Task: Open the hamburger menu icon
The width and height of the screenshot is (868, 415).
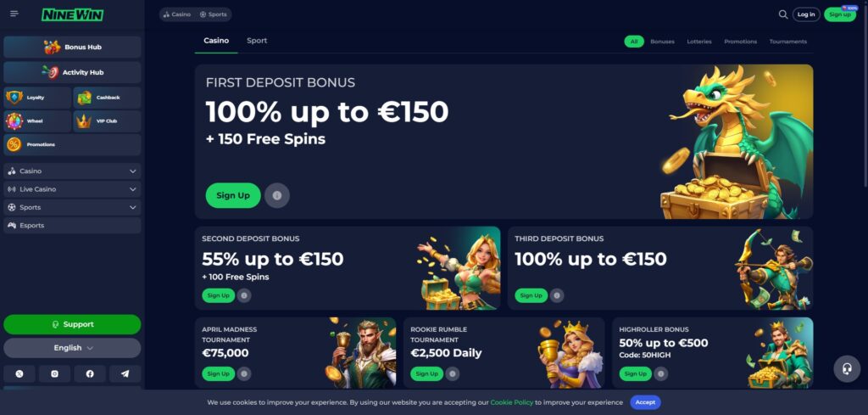Action: pyautogui.click(x=14, y=14)
